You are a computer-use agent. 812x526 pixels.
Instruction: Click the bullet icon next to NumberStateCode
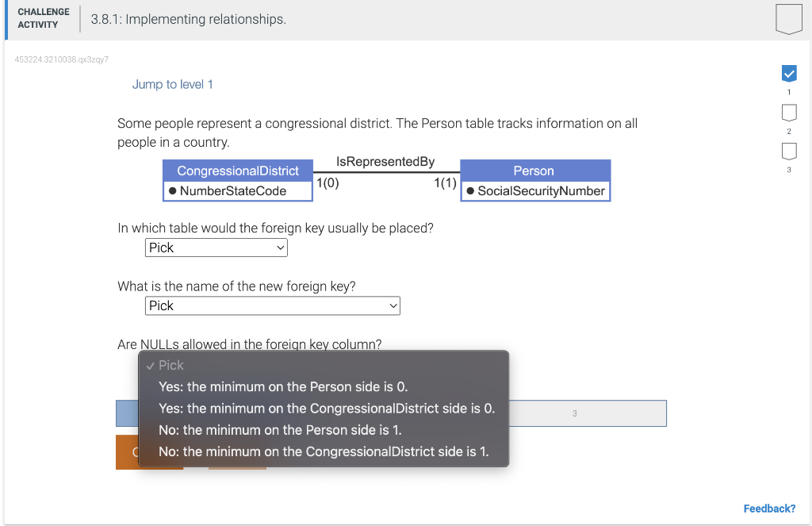tap(171, 190)
